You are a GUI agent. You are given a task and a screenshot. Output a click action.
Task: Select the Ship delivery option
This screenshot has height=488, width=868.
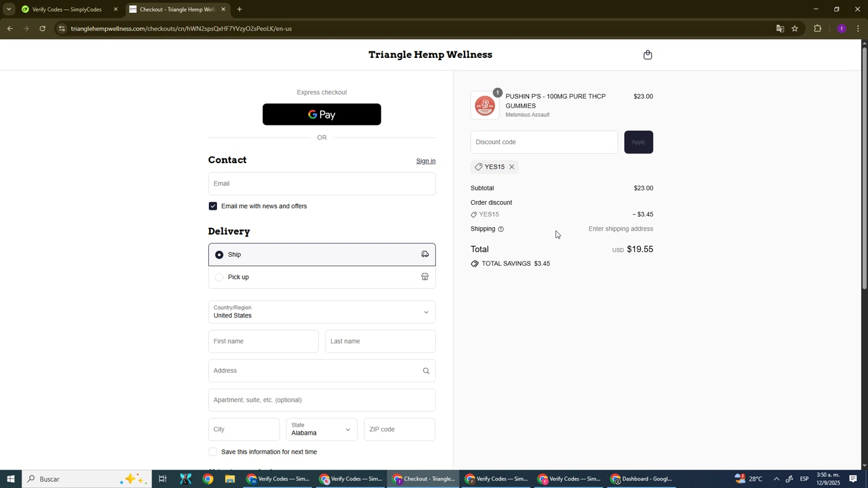(322, 254)
